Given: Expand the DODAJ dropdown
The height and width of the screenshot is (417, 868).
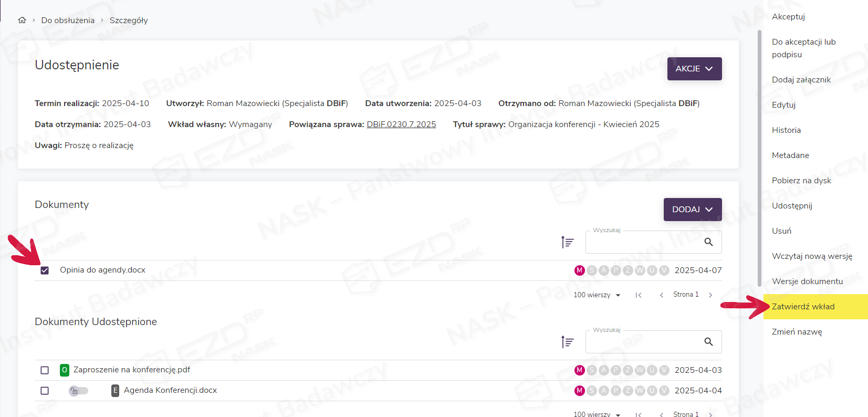Looking at the screenshot, I should click(692, 210).
